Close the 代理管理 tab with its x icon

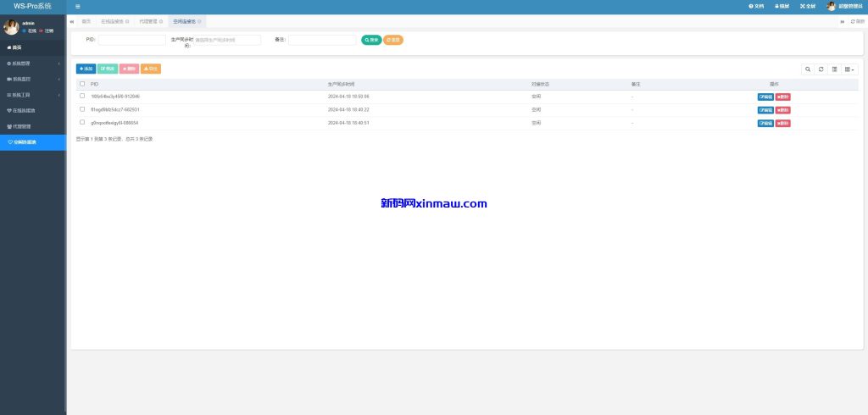tap(161, 21)
